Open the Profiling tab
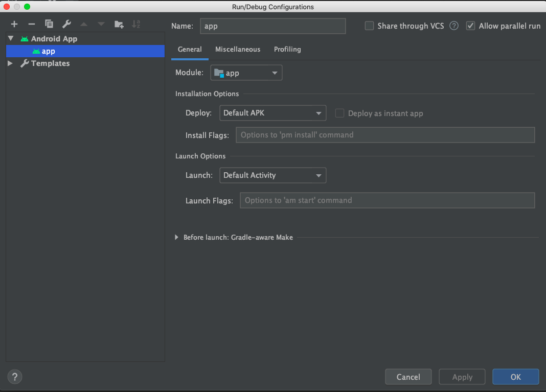The image size is (546, 392). 287,49
